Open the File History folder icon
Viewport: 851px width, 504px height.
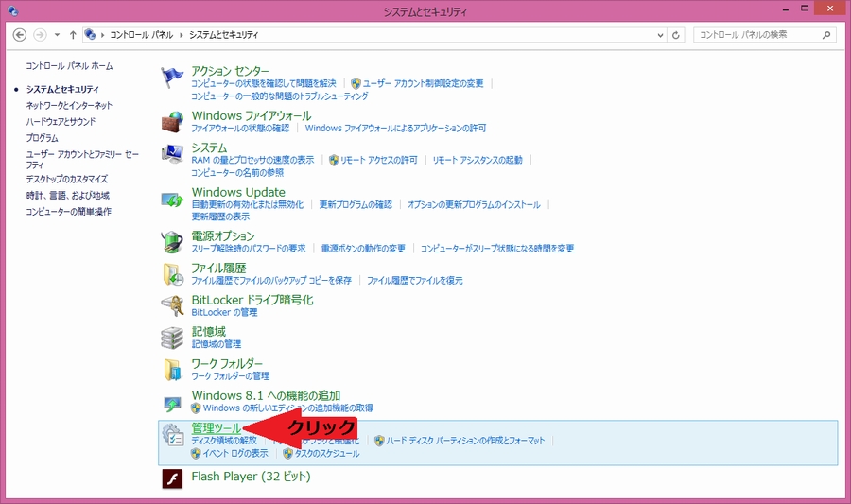coord(173,274)
